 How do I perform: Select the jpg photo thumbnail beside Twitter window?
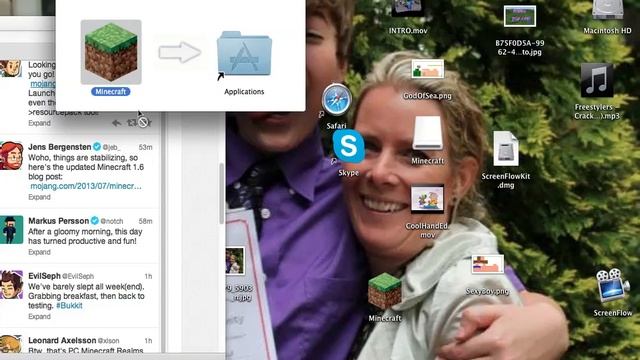(x=235, y=261)
